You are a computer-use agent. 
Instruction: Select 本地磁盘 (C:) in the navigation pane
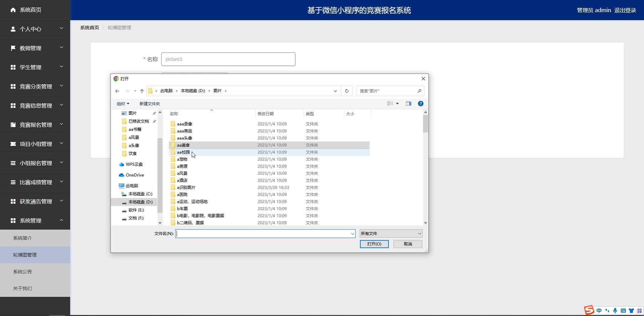[140, 194]
